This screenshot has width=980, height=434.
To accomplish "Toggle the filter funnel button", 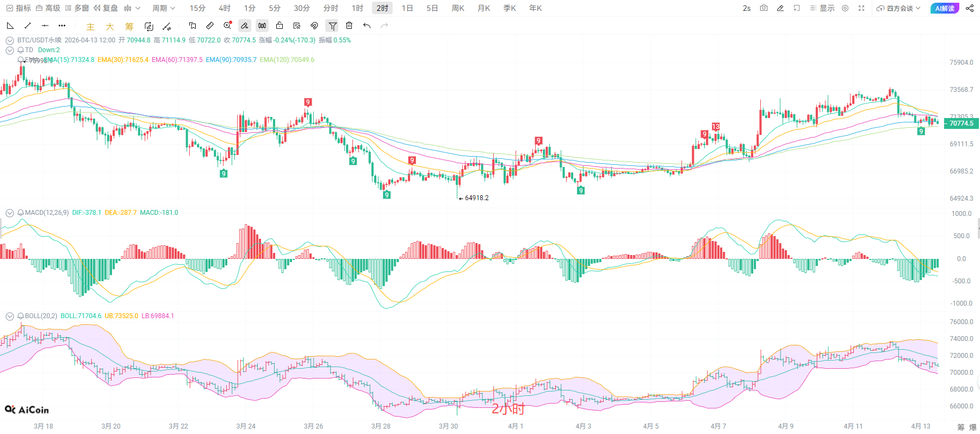I will (332, 26).
